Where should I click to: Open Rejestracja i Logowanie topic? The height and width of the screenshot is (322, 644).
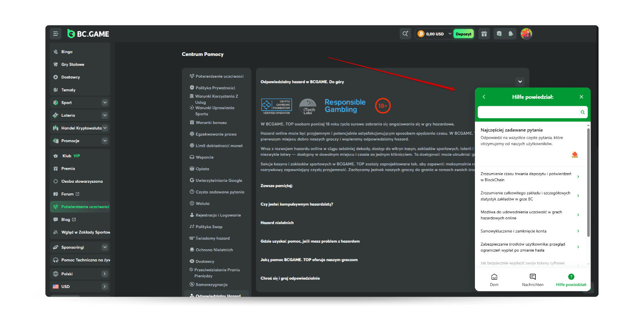tap(215, 215)
